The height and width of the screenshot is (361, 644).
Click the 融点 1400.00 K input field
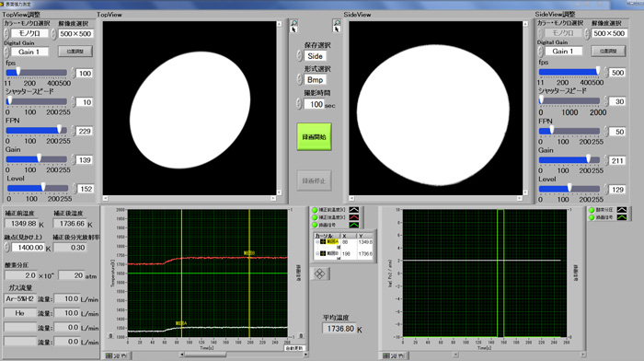28,248
